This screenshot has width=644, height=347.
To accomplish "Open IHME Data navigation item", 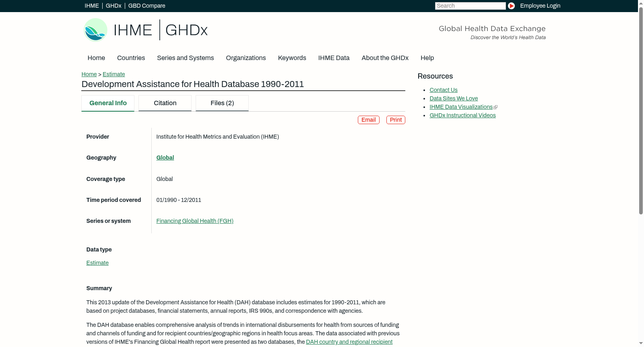I will (x=334, y=58).
